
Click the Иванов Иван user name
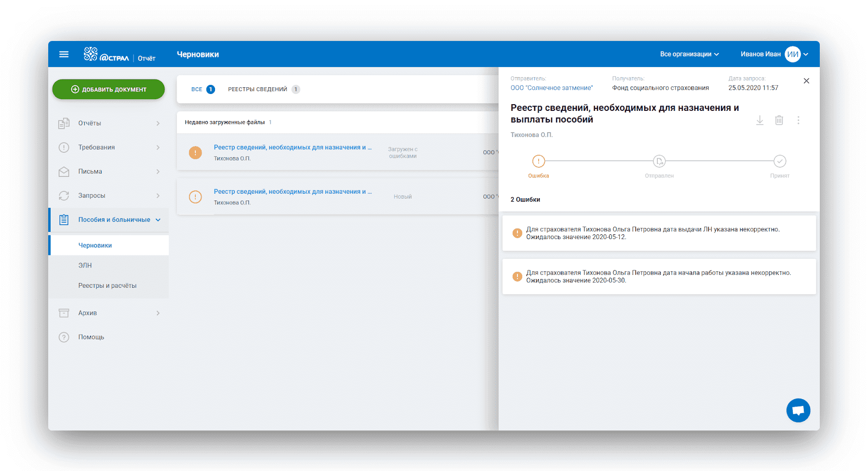760,54
